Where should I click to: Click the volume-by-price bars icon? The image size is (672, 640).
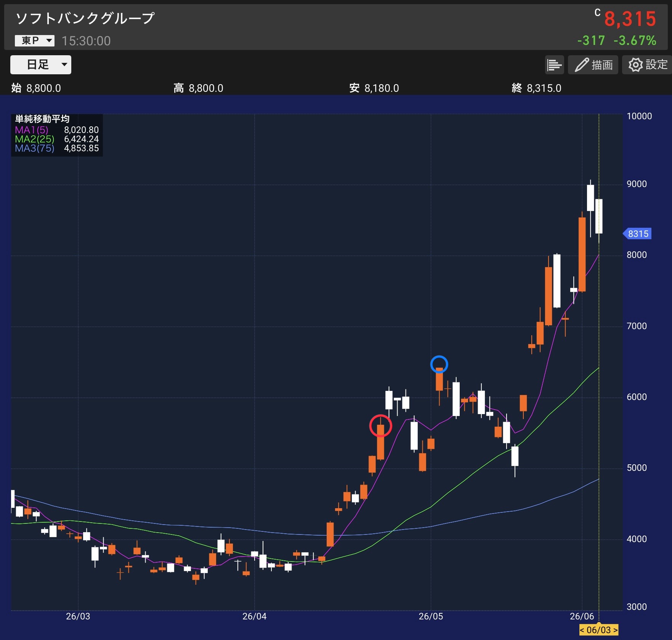[554, 65]
